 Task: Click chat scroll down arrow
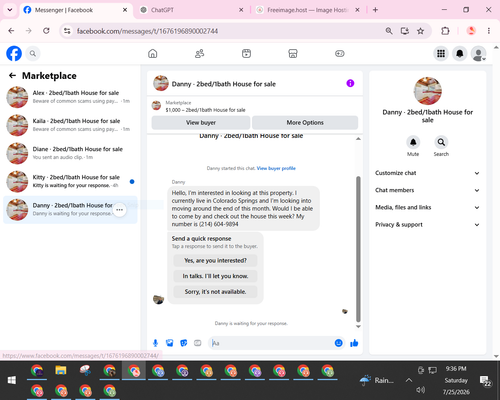(358, 326)
